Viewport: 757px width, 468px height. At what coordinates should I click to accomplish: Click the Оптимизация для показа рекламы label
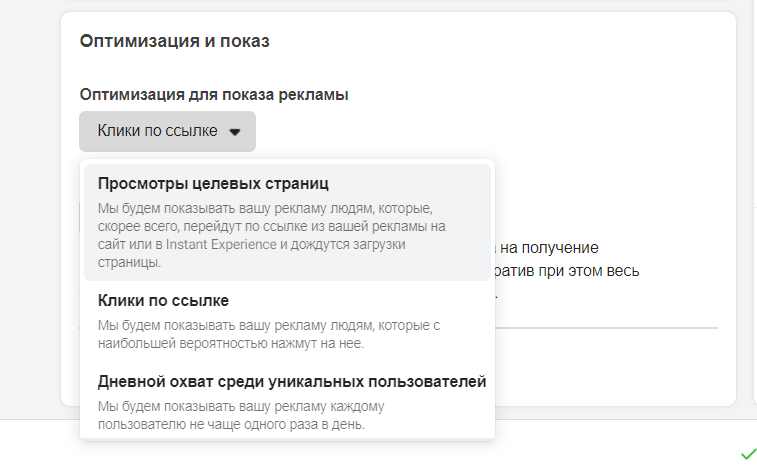pyautogui.click(x=214, y=94)
